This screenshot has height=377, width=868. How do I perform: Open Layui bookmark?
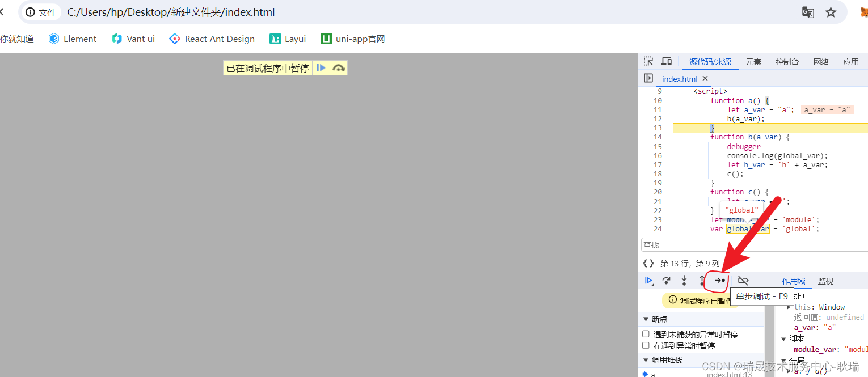coord(288,39)
